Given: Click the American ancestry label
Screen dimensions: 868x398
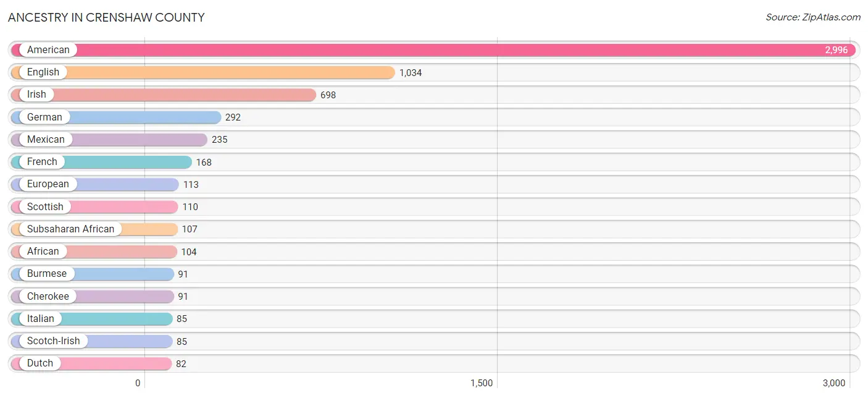Looking at the screenshot, I should [48, 50].
